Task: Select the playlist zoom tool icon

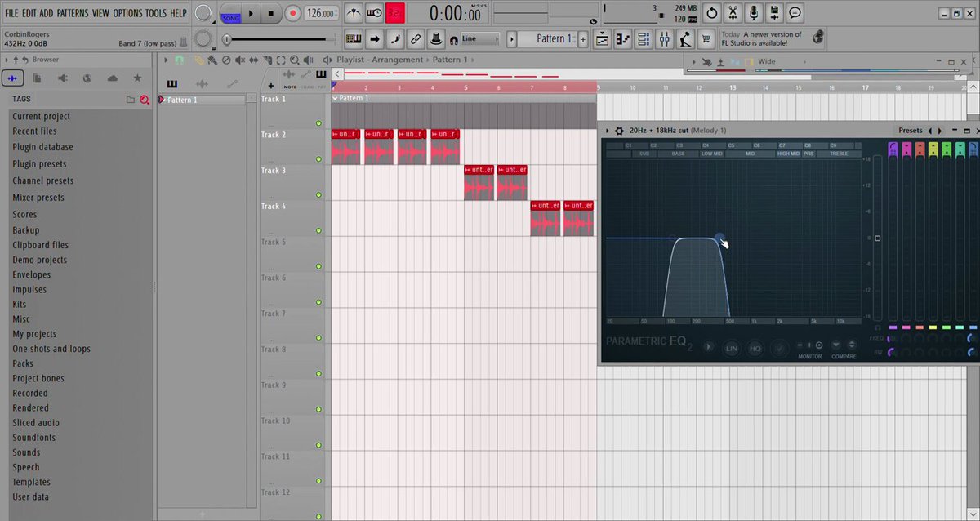Action: (x=294, y=60)
